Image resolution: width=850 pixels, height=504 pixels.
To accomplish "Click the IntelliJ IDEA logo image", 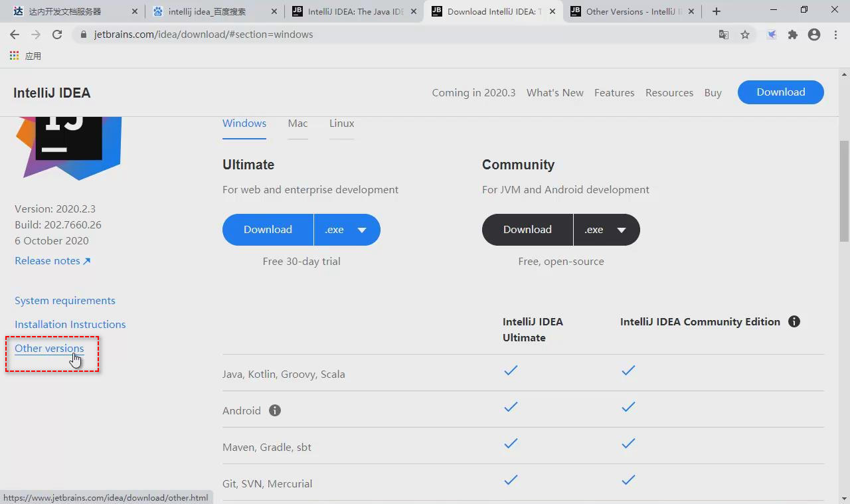I will (69, 147).
